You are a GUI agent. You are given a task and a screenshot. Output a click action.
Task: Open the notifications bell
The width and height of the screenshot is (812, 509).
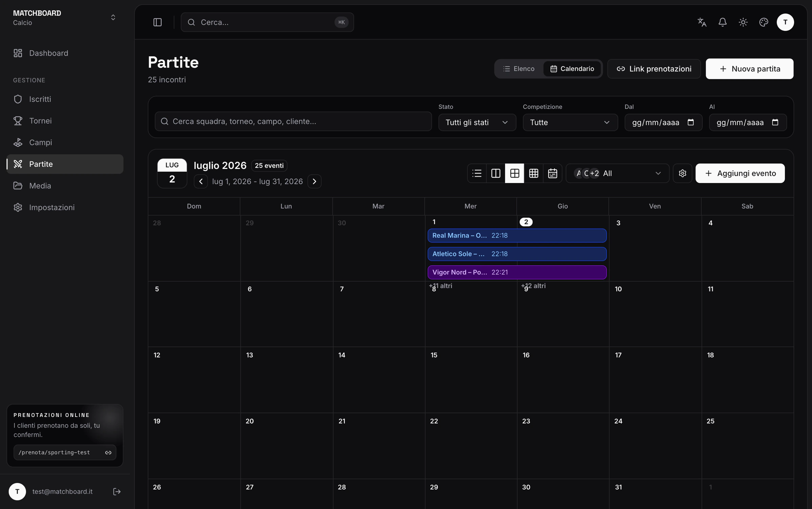click(722, 22)
